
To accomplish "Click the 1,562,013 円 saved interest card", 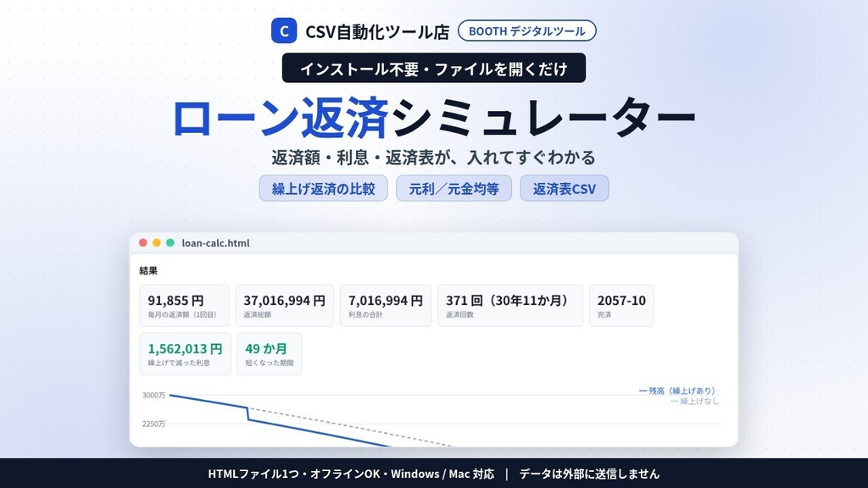I will pos(185,354).
